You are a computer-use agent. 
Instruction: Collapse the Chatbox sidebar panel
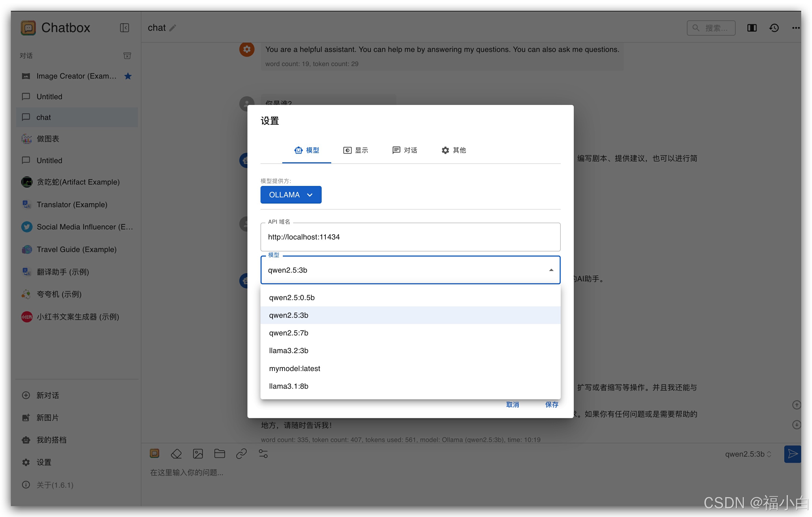click(125, 28)
